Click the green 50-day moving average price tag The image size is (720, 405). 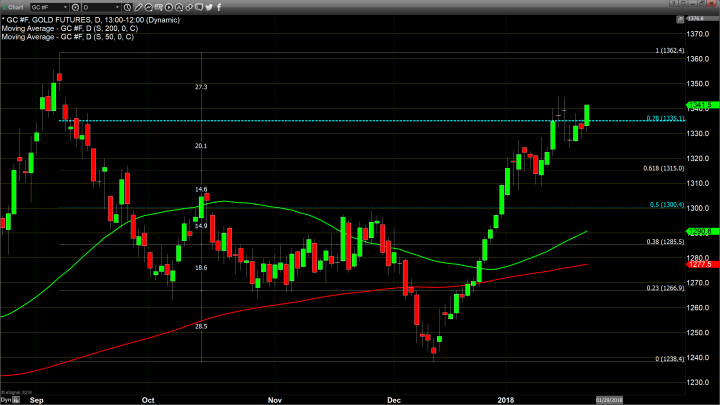point(698,232)
